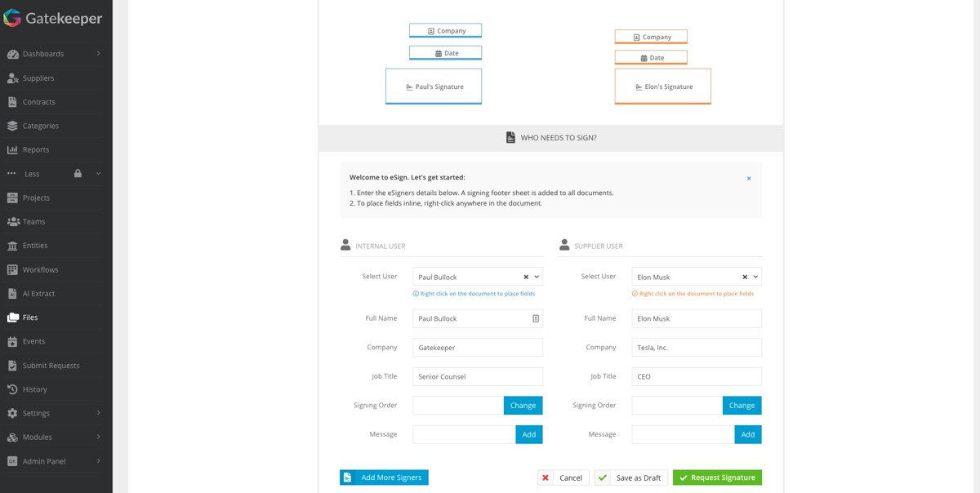980x493 pixels.
Task: Open the Contracts sidebar icon
Action: (12, 102)
